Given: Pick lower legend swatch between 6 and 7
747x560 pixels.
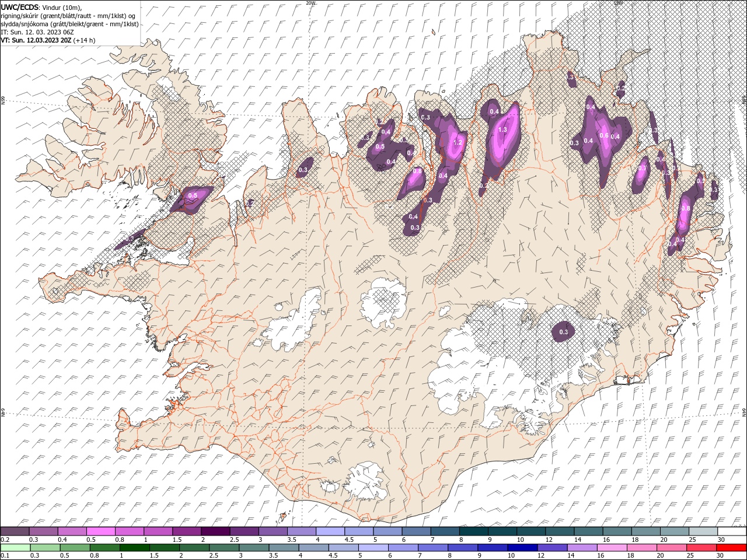Looking at the screenshot, I should coord(403,548).
